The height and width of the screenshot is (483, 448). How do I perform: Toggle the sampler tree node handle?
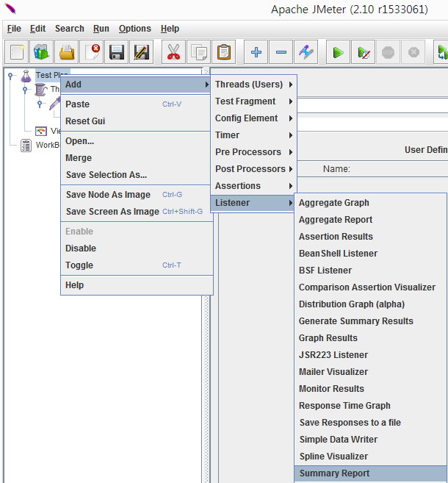pos(40,104)
